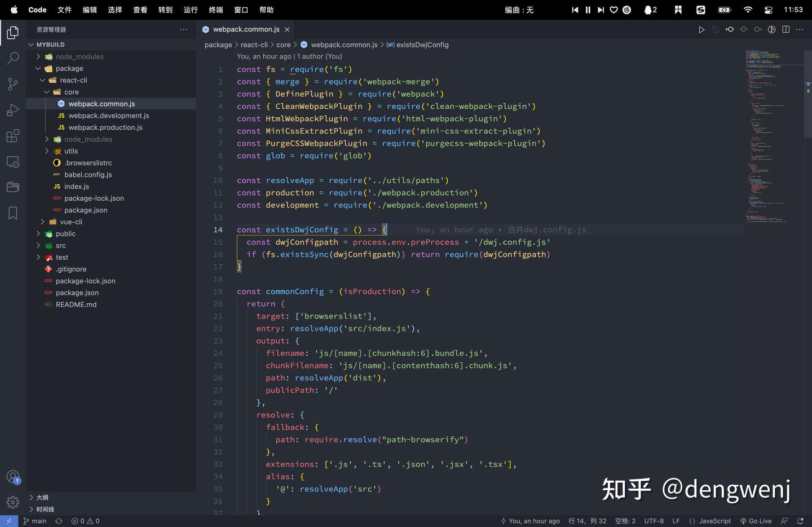
Task: Open the Search view
Action: click(12, 58)
